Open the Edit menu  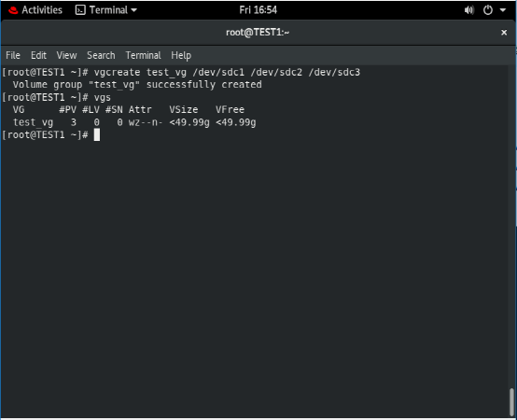(38, 55)
